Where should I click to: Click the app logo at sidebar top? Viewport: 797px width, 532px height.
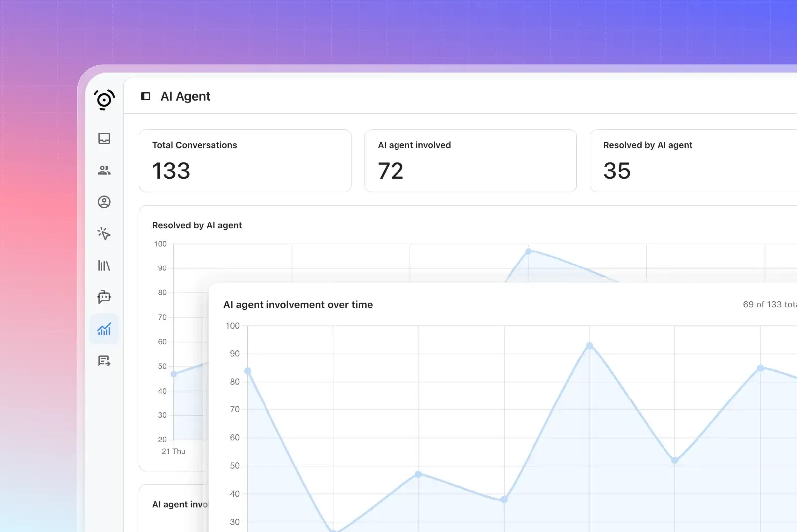104,100
